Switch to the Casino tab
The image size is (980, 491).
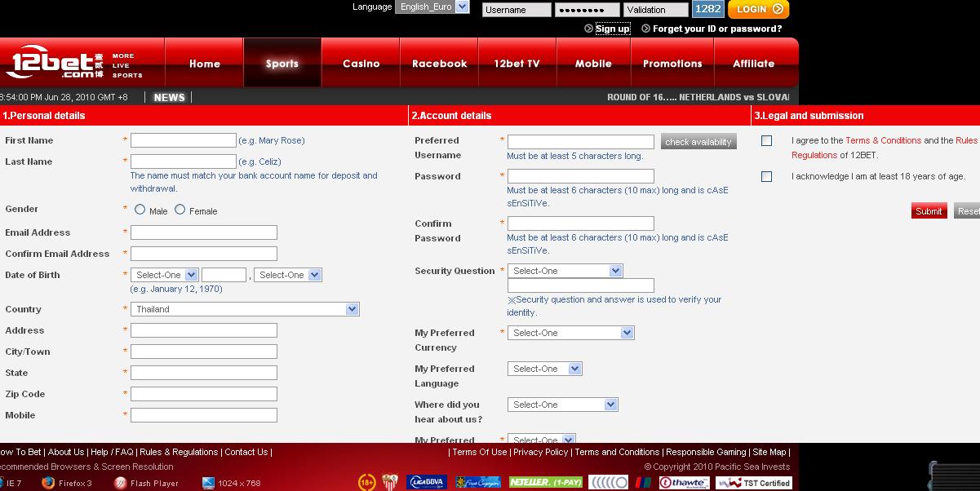[x=359, y=63]
